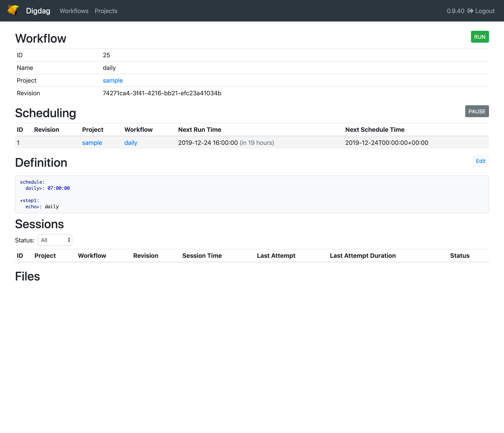Open the Workflows navigation menu

(74, 11)
